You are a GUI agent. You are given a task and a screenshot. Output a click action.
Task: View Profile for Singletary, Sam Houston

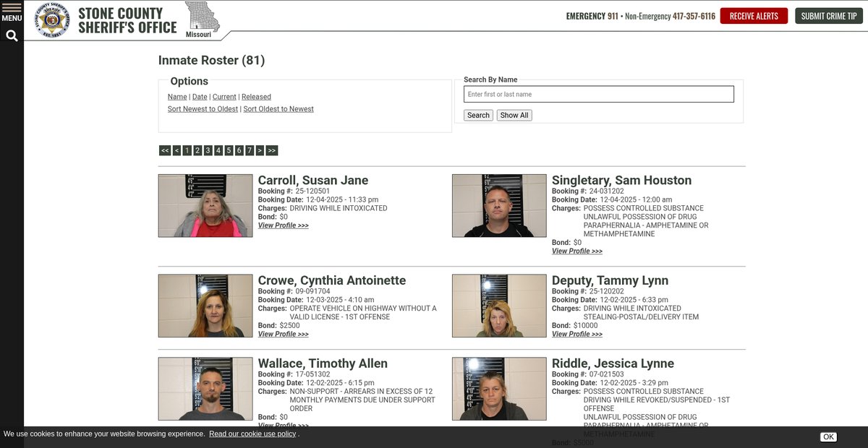point(577,251)
